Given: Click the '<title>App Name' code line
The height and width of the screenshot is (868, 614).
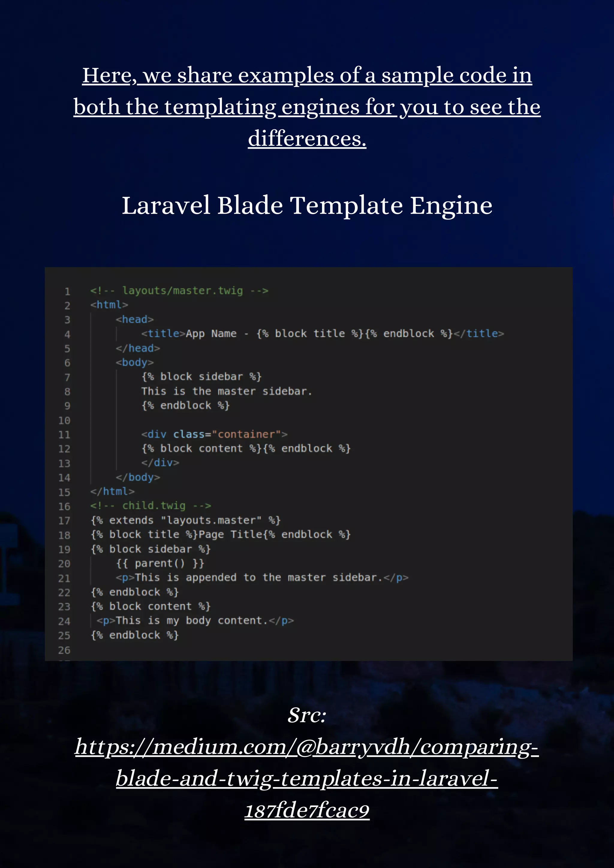Looking at the screenshot, I should tap(323, 334).
